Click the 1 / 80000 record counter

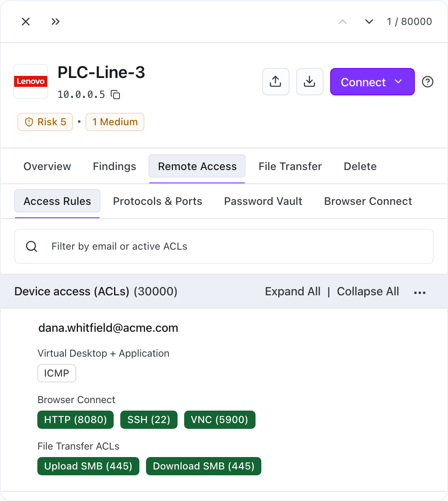pyautogui.click(x=409, y=22)
